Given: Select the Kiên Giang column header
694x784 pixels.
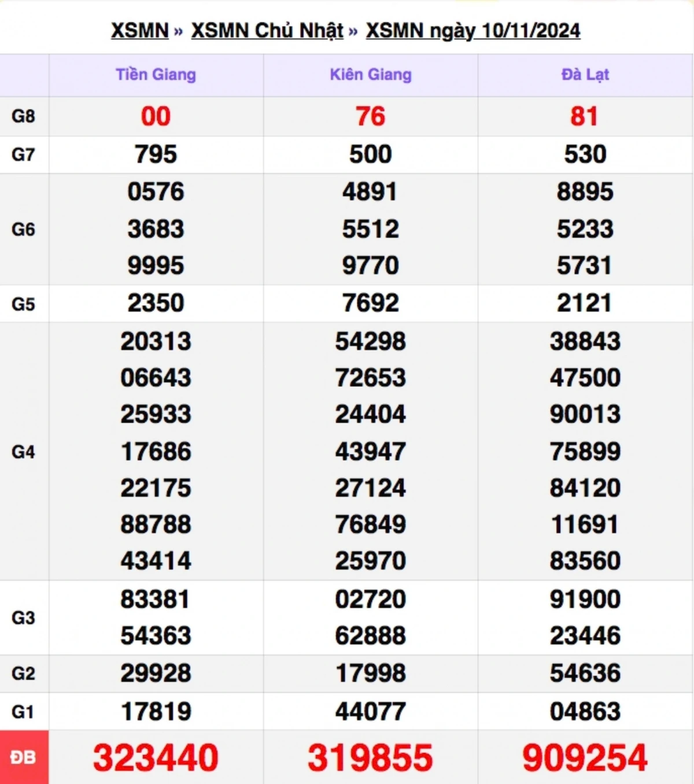Looking at the screenshot, I should [371, 75].
